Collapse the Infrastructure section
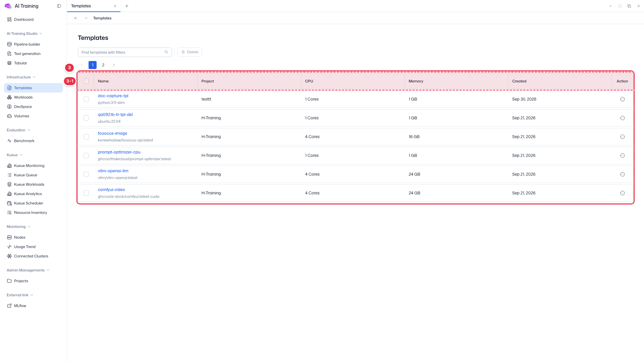This screenshot has width=644, height=362. point(21,77)
